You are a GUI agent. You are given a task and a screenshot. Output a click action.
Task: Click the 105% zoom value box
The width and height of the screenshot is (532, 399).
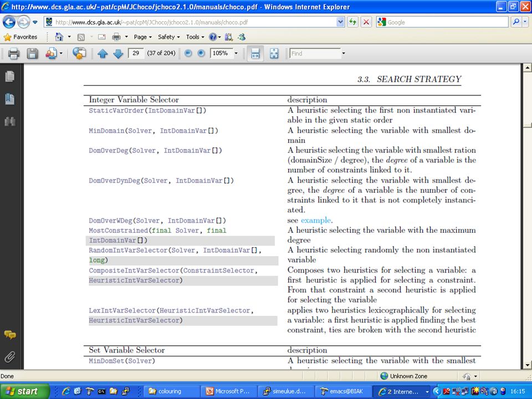tap(222, 53)
